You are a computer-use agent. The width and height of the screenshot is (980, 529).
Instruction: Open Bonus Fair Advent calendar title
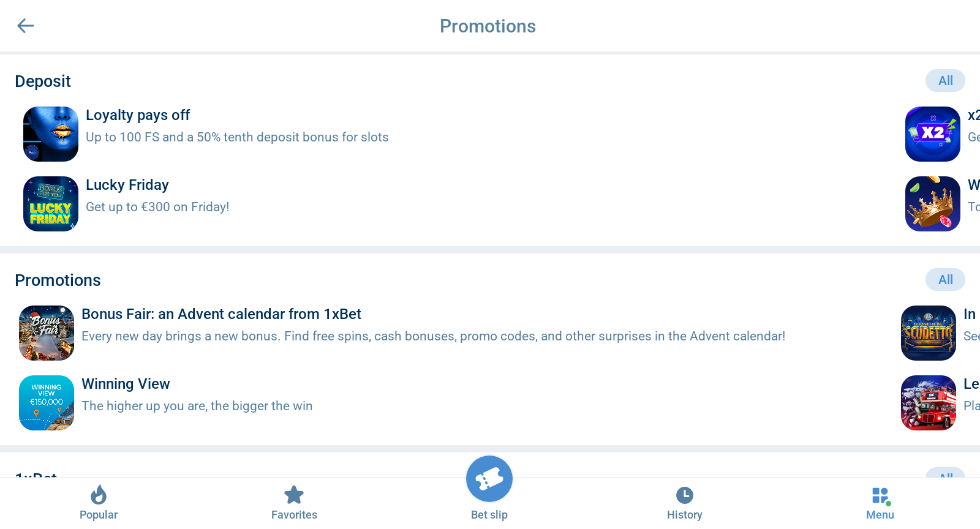click(x=221, y=314)
